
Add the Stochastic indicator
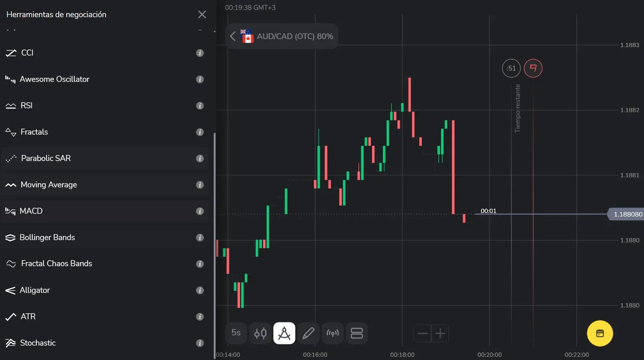point(105,343)
